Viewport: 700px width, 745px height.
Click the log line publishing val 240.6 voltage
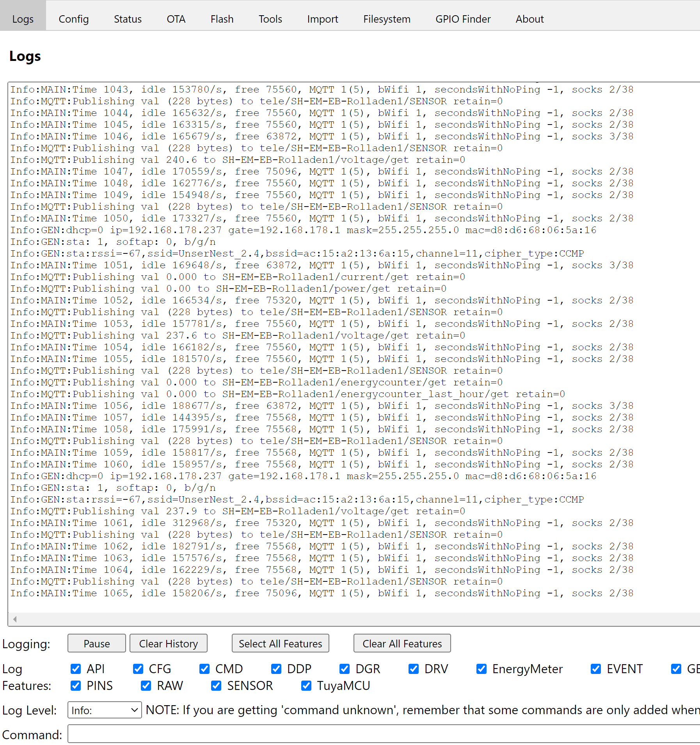click(238, 160)
